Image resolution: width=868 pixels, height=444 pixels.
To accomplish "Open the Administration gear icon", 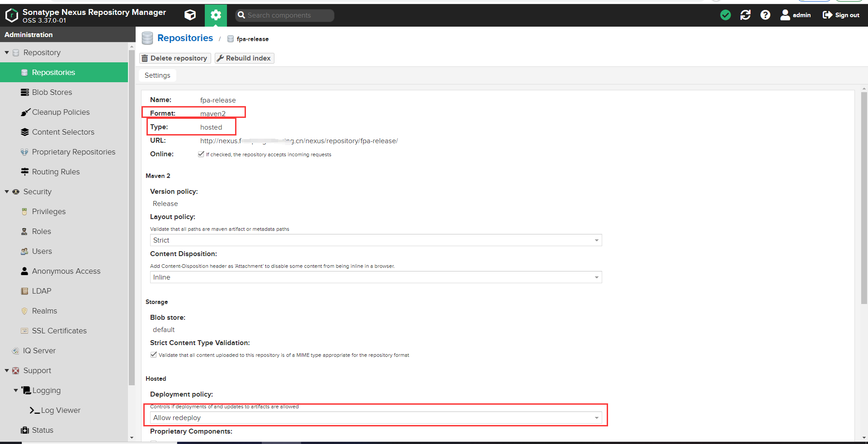I will pyautogui.click(x=216, y=15).
